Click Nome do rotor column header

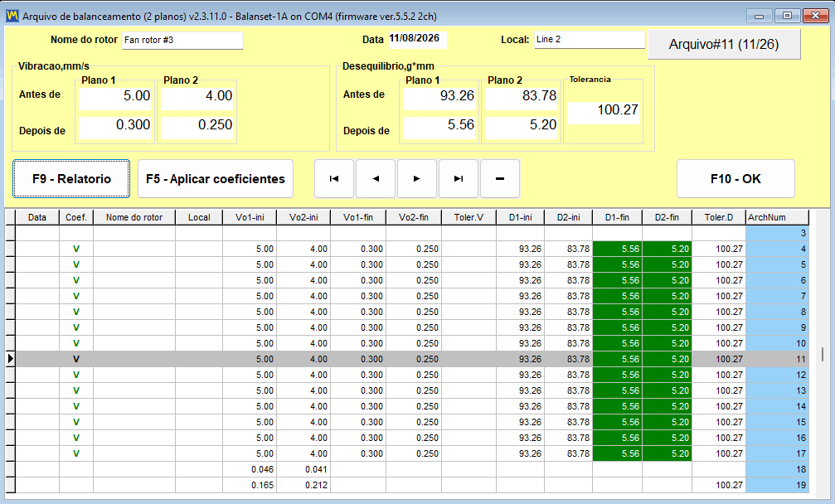click(x=134, y=217)
